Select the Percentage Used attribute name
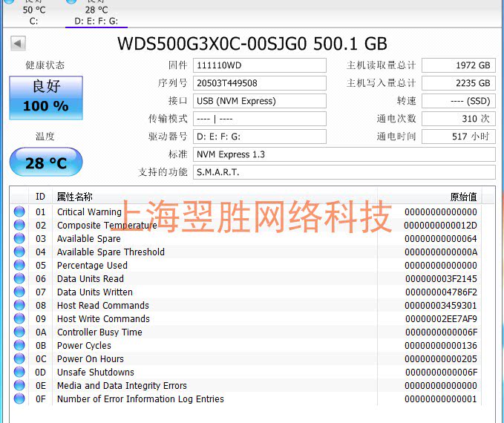Screen dimensions: 504x423 tap(92, 266)
